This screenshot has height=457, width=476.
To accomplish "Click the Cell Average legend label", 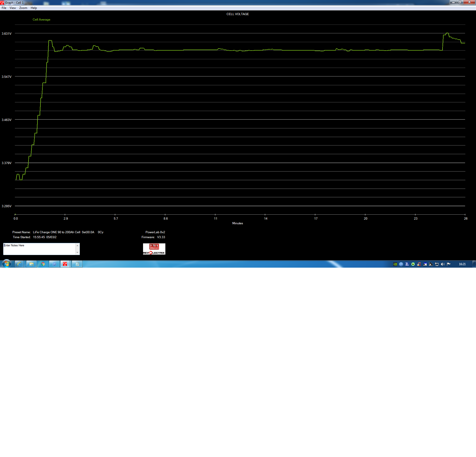I will tap(41, 20).
